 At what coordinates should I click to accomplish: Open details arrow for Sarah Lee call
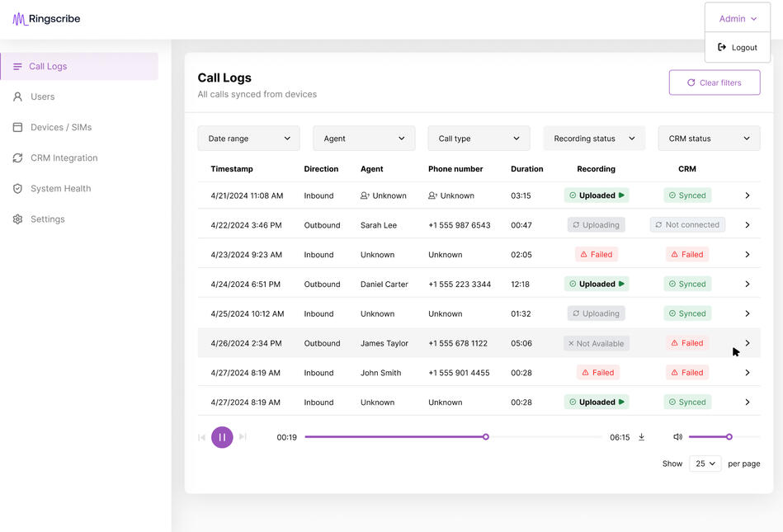747,225
